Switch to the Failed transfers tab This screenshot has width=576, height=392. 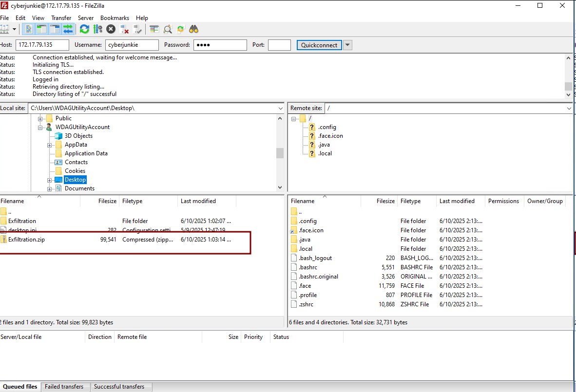pyautogui.click(x=65, y=386)
